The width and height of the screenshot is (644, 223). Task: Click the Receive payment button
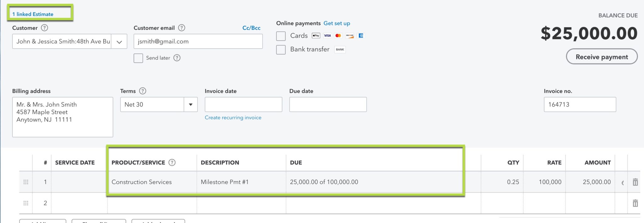click(601, 57)
